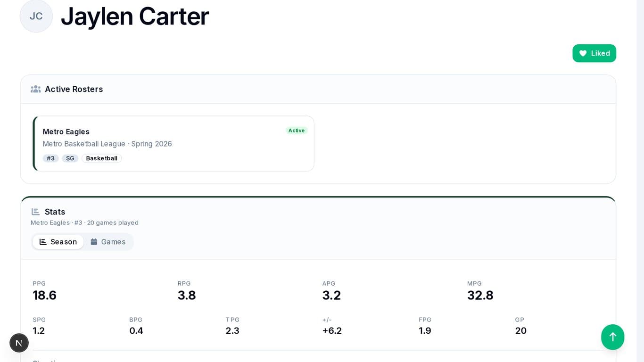Open the Next.js dev tools badge
Image resolution: width=644 pixels, height=362 pixels.
coord(19,343)
